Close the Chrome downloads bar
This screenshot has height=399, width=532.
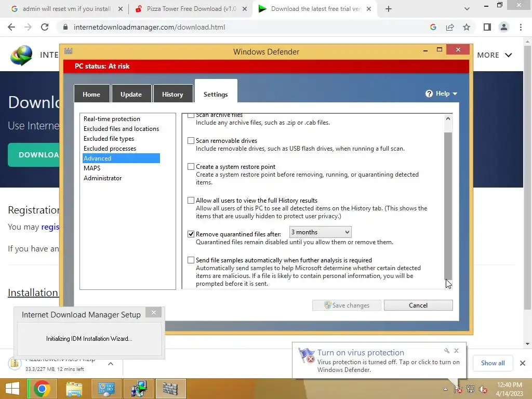[x=523, y=363]
